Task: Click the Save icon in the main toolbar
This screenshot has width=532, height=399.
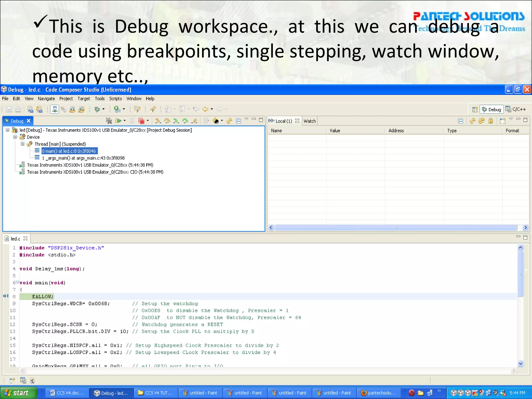Action: (x=9, y=109)
